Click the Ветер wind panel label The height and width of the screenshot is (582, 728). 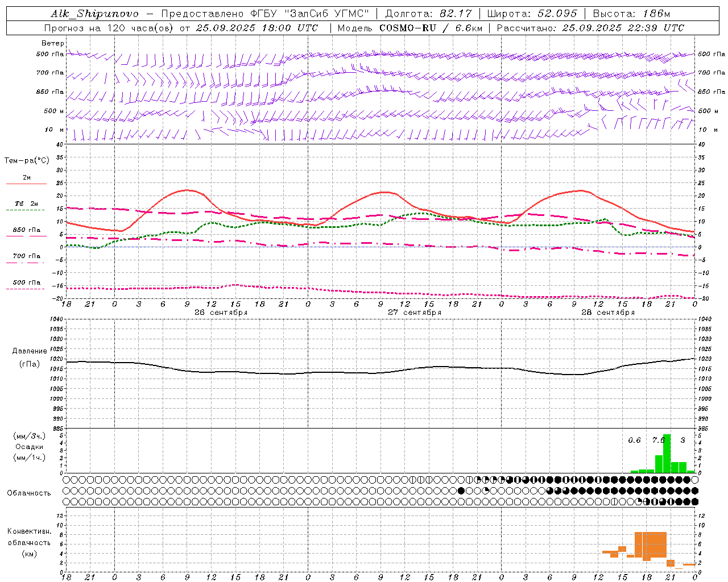coord(53,43)
